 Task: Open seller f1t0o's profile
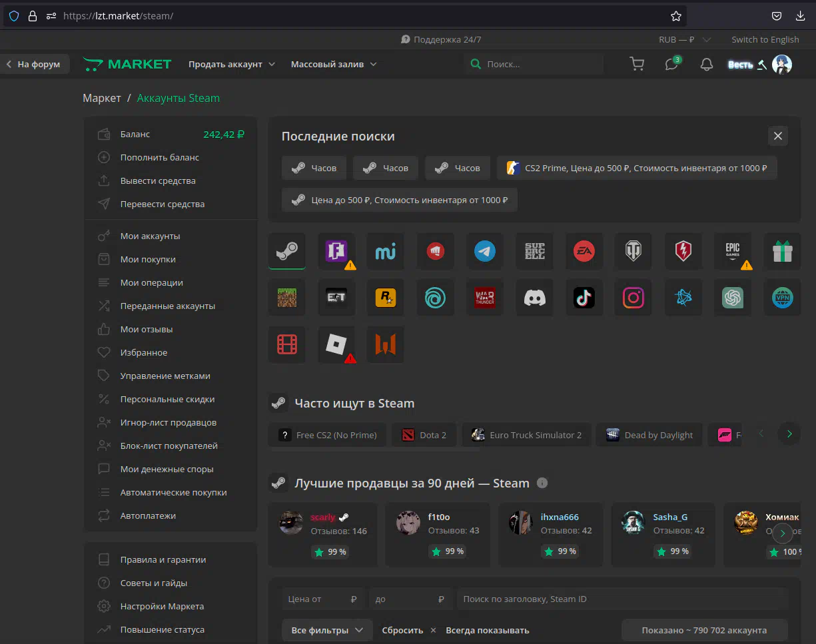(439, 517)
